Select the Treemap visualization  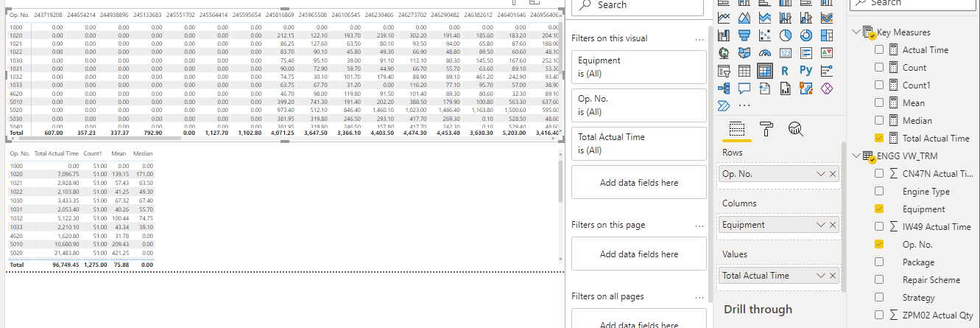pos(827,35)
